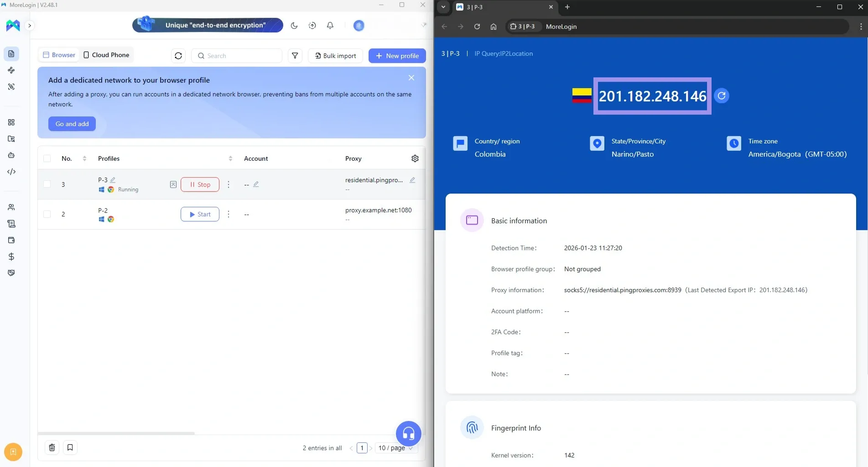
Task: Click the table column settings gear
Action: (x=415, y=158)
